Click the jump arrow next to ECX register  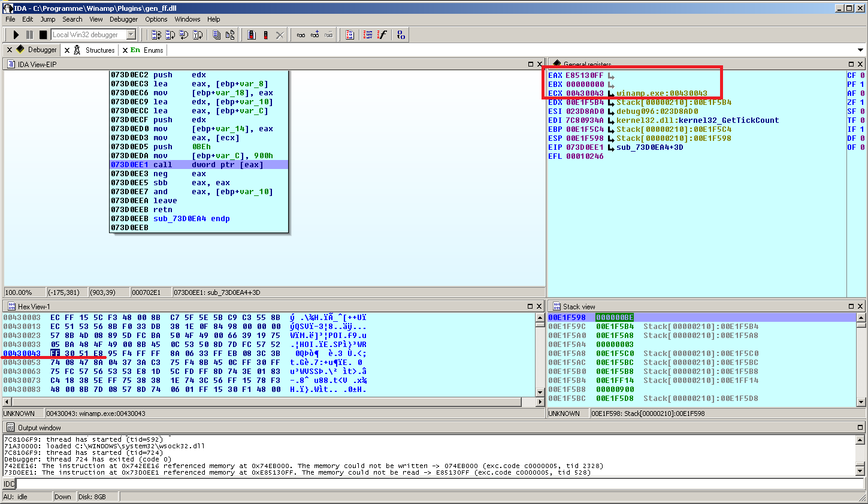611,93
